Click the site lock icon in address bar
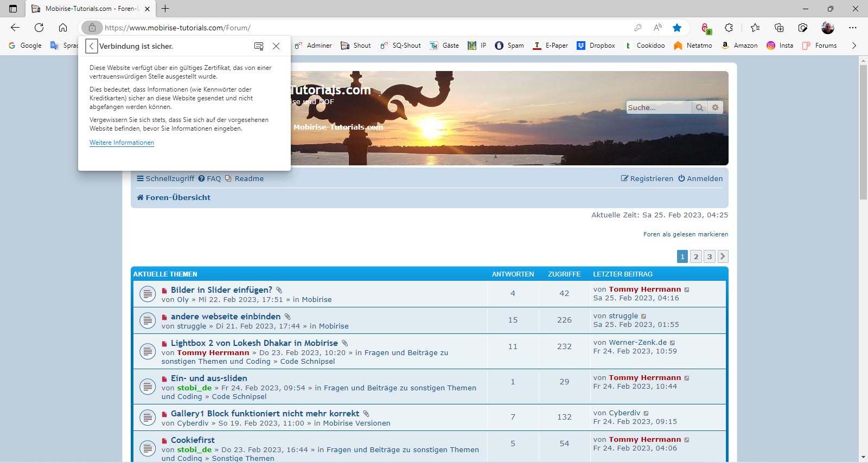Viewport: 868px width, 463px height. pyautogui.click(x=92, y=28)
